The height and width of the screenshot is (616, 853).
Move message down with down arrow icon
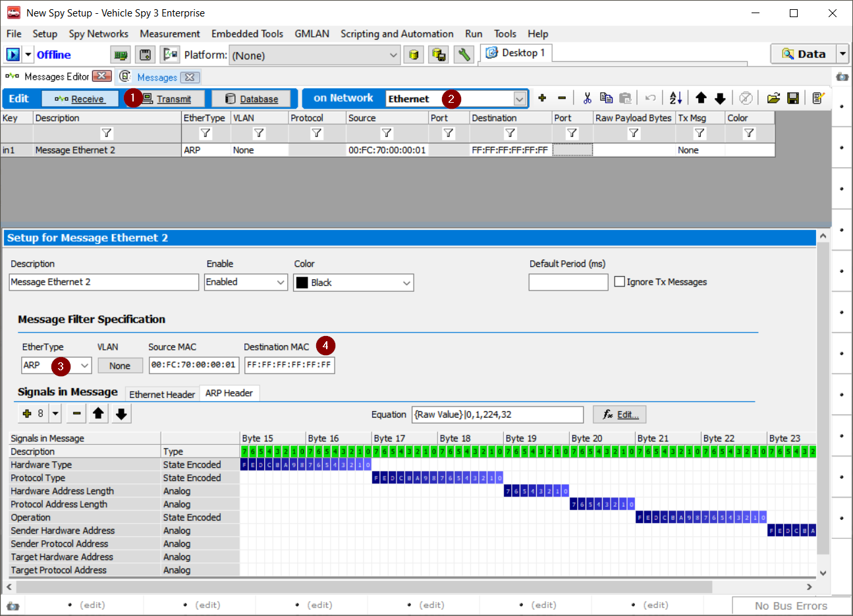720,98
